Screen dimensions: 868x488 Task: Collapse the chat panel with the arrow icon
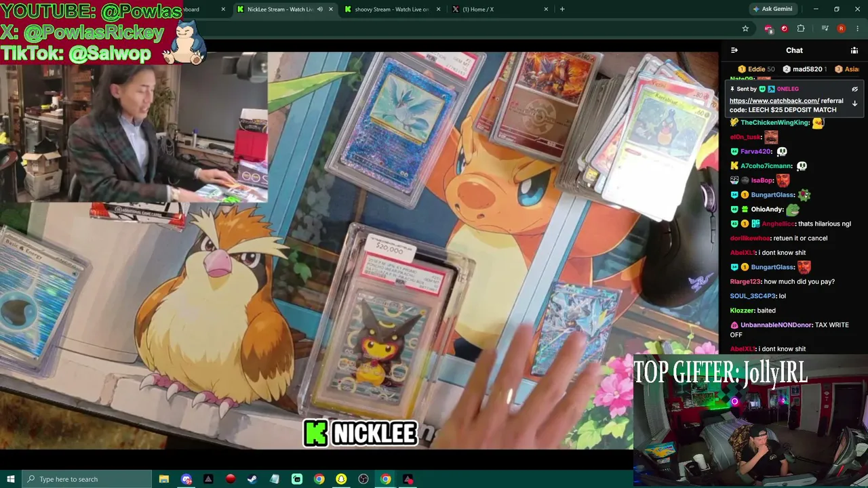point(734,50)
